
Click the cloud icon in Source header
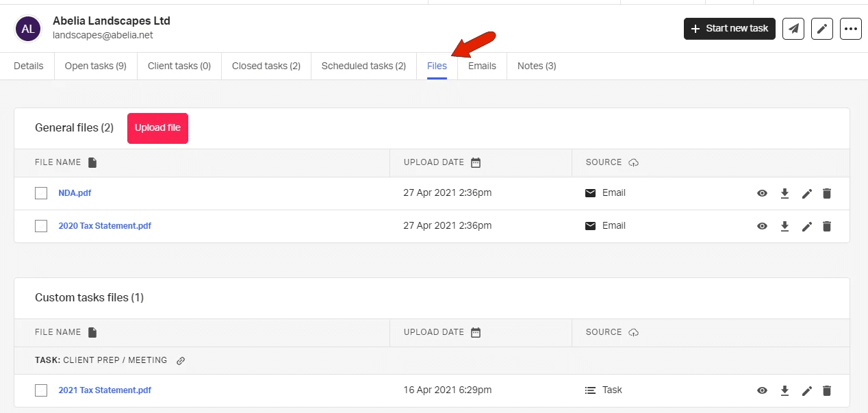click(x=633, y=162)
